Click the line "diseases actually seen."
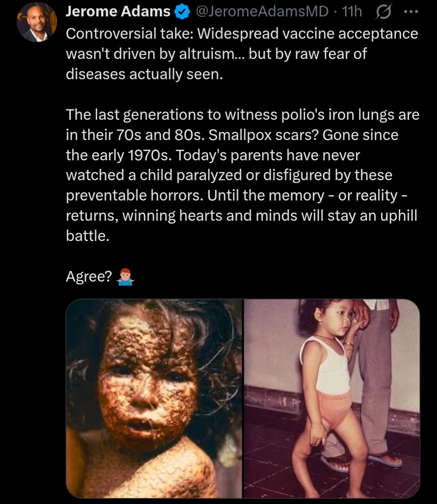437x504 pixels. [x=144, y=74]
